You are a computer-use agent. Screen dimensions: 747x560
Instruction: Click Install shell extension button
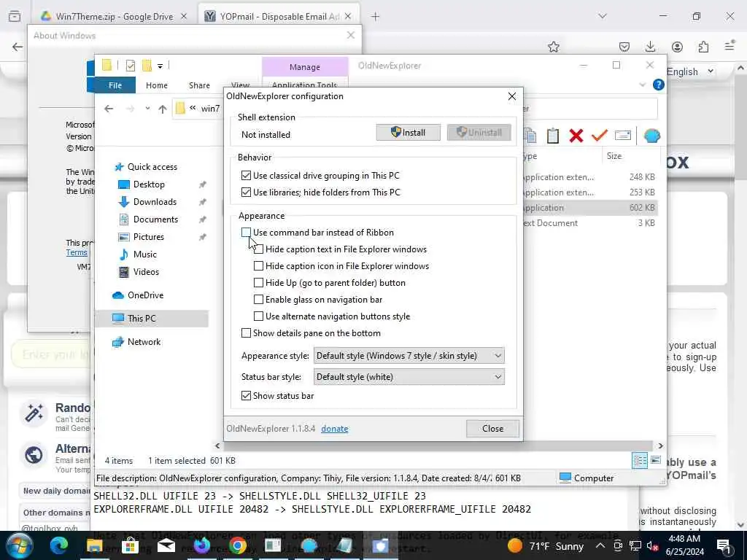[409, 133]
